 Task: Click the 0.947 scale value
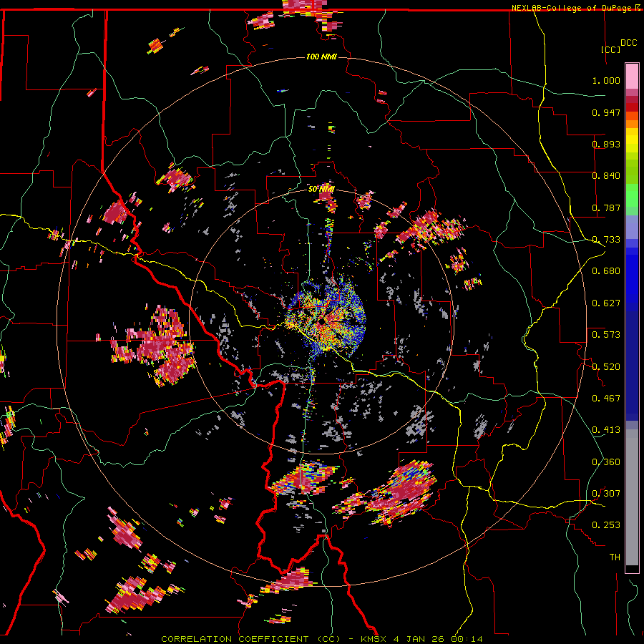click(606, 112)
